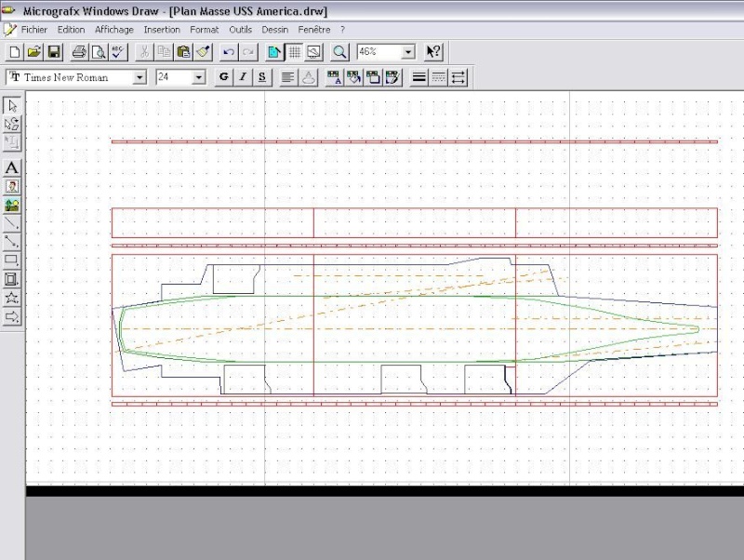Select the connector line tool
744x560 pixels.
click(x=12, y=242)
